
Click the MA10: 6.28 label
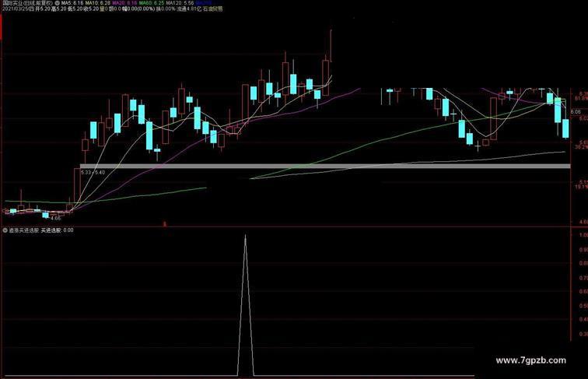tap(97, 2)
